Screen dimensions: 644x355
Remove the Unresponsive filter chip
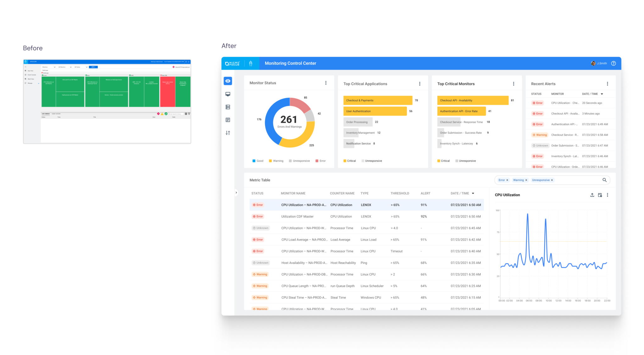pyautogui.click(x=552, y=180)
